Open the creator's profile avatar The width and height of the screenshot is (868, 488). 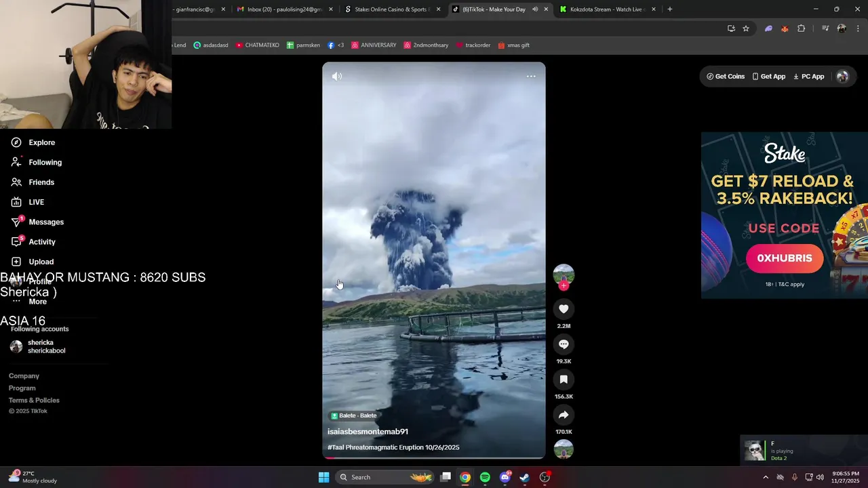(x=564, y=274)
